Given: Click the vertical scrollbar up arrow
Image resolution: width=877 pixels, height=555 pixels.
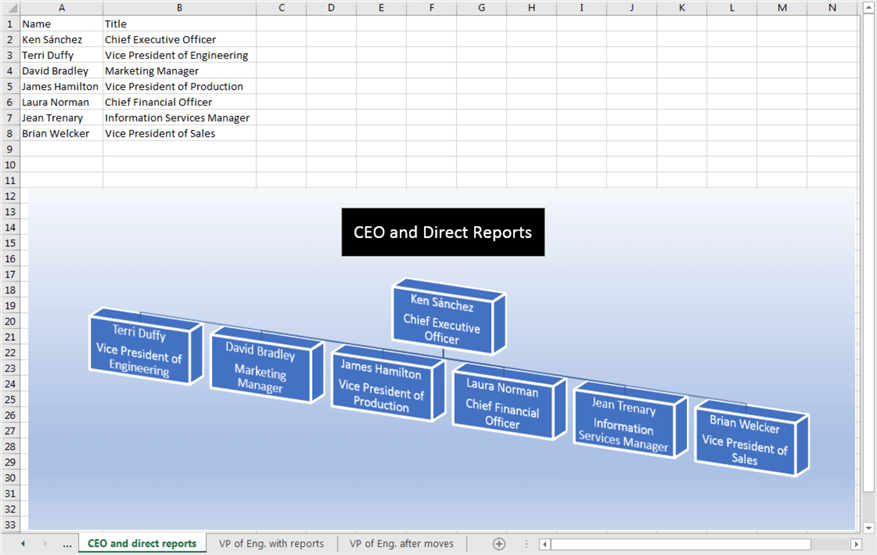Looking at the screenshot, I should click(869, 7).
